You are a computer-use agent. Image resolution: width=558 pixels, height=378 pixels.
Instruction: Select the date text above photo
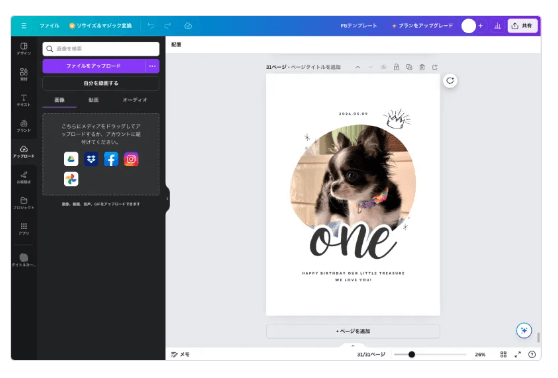pyautogui.click(x=353, y=114)
